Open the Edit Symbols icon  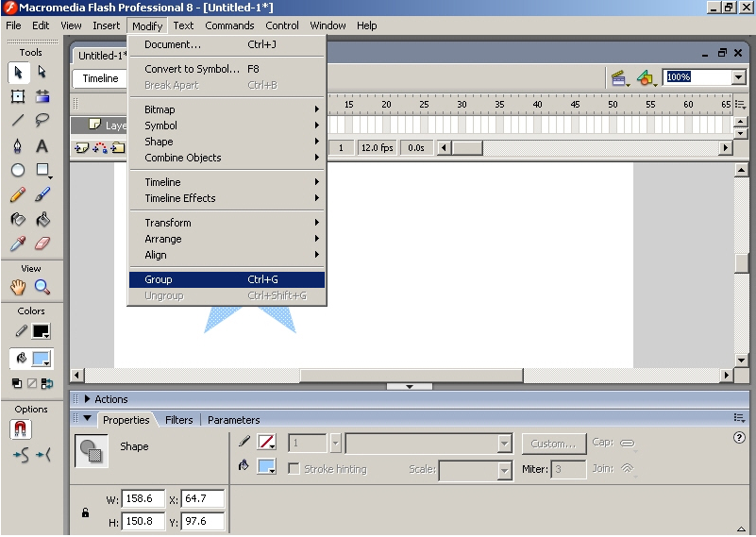pos(647,77)
